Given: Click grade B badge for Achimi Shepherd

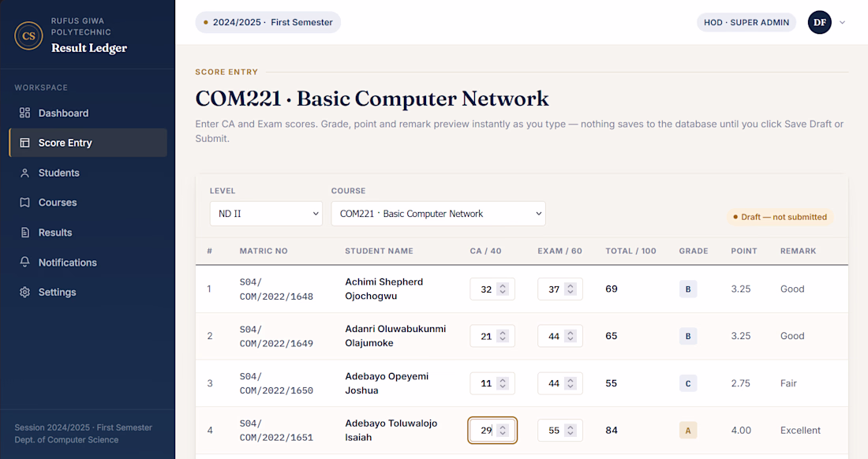Looking at the screenshot, I should 688,289.
